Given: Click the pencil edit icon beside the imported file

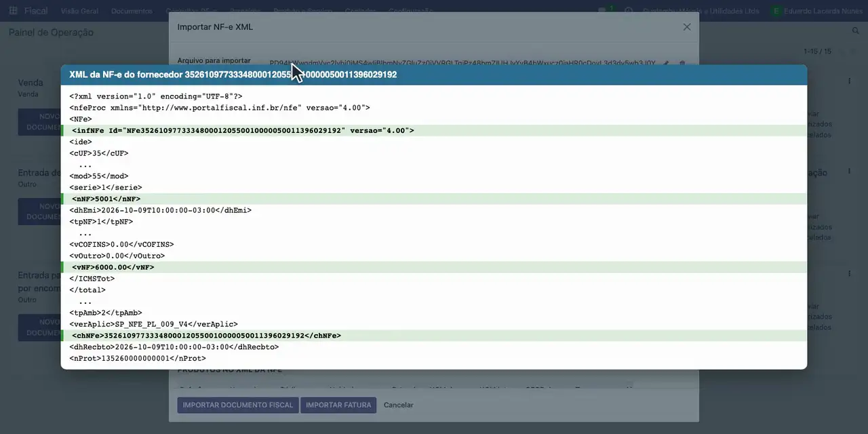Looking at the screenshot, I should [666, 63].
